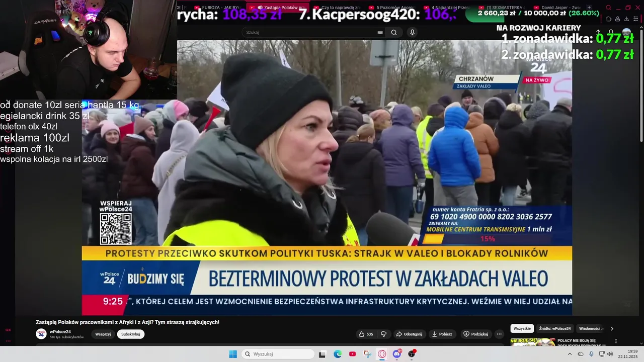The width and height of the screenshot is (644, 362).
Task: Open Discord on taskbar
Action: coord(397,354)
